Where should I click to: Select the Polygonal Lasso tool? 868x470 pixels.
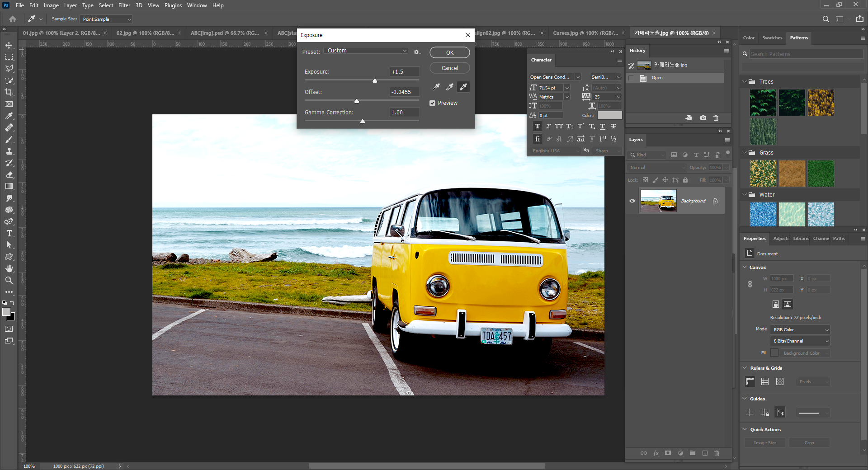[x=9, y=69]
